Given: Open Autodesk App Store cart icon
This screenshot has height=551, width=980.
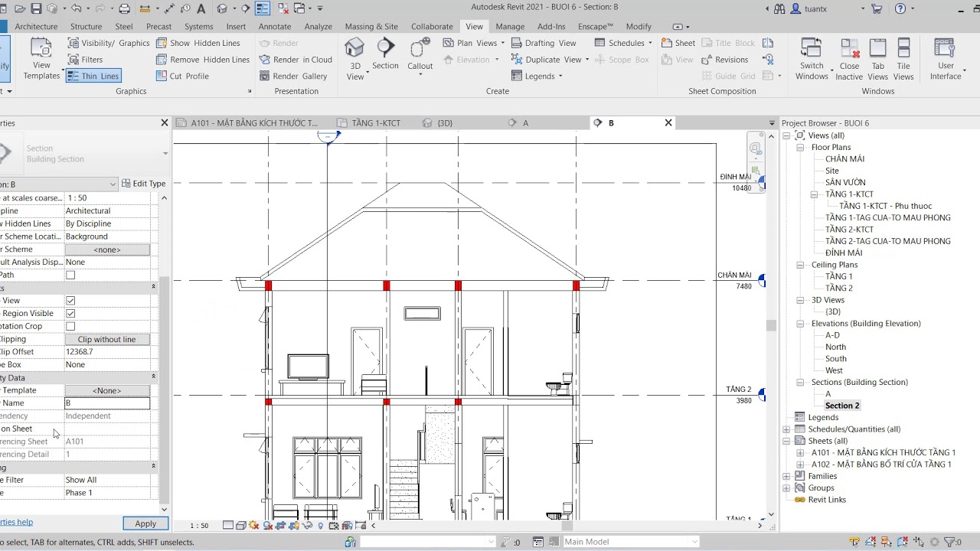Looking at the screenshot, I should pyautogui.click(x=877, y=8).
